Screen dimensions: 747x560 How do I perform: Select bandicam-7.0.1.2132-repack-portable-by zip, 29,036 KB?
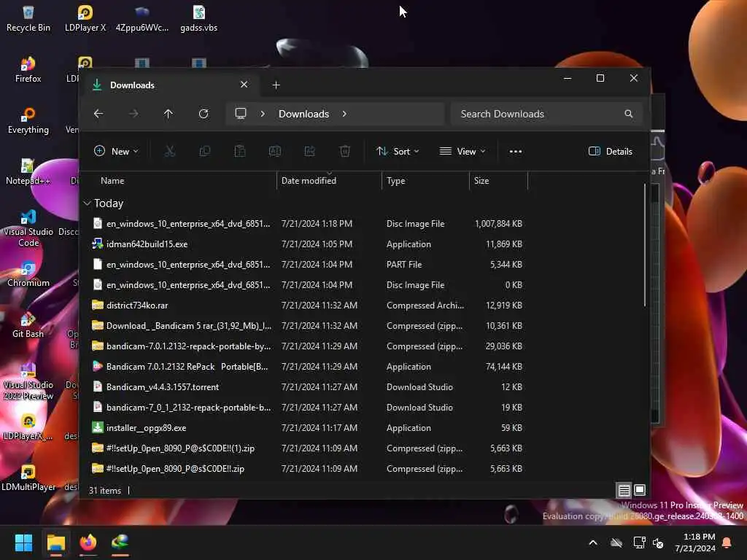click(x=308, y=346)
